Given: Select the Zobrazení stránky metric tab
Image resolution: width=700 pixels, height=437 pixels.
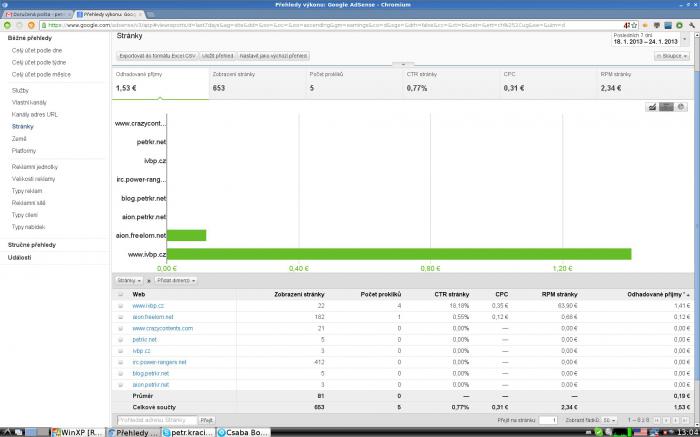Looking at the screenshot, I should pos(257,83).
